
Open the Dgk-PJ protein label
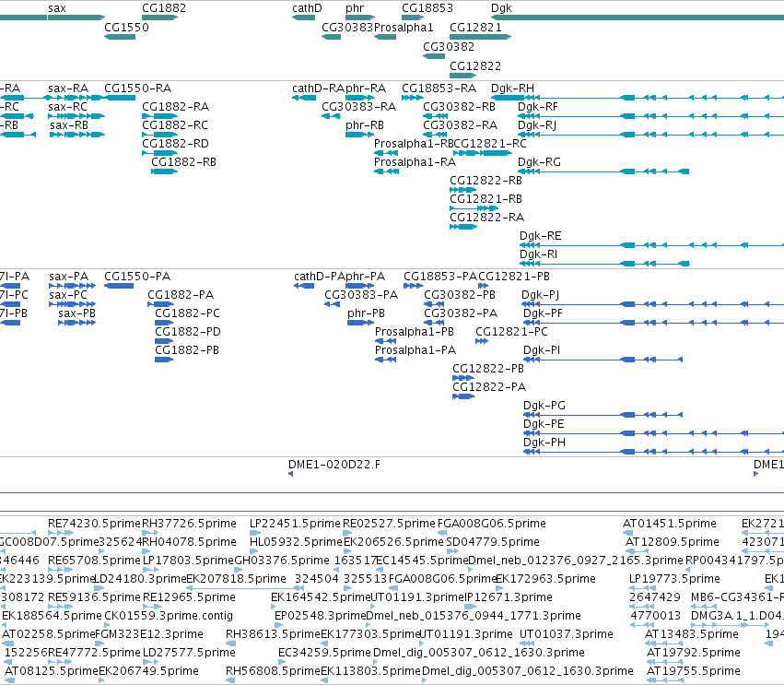pos(540,295)
